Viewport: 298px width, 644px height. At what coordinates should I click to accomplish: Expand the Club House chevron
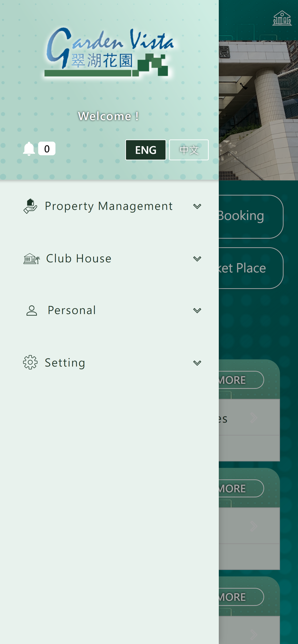pyautogui.click(x=197, y=259)
